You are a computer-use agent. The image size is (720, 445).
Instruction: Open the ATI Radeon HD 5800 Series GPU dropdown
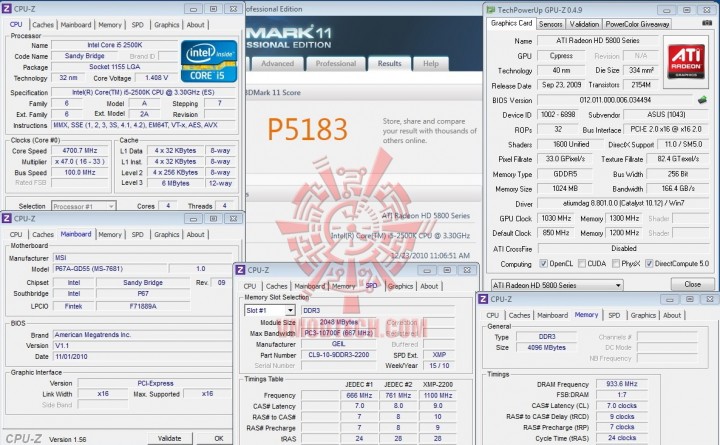[x=557, y=285]
